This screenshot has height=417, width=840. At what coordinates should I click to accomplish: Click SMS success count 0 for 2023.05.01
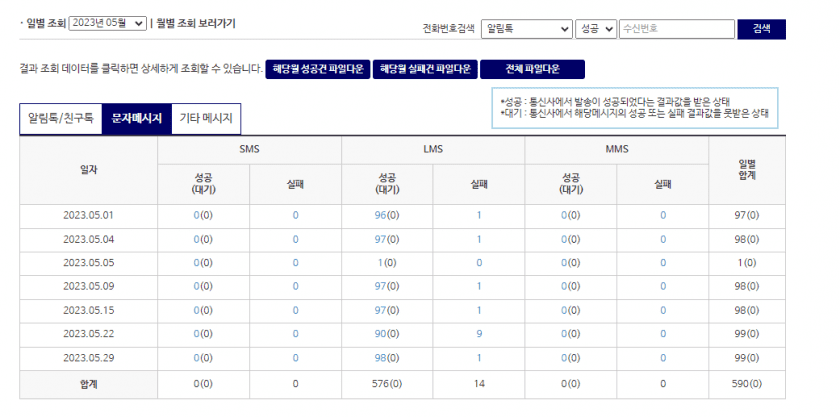tap(197, 215)
